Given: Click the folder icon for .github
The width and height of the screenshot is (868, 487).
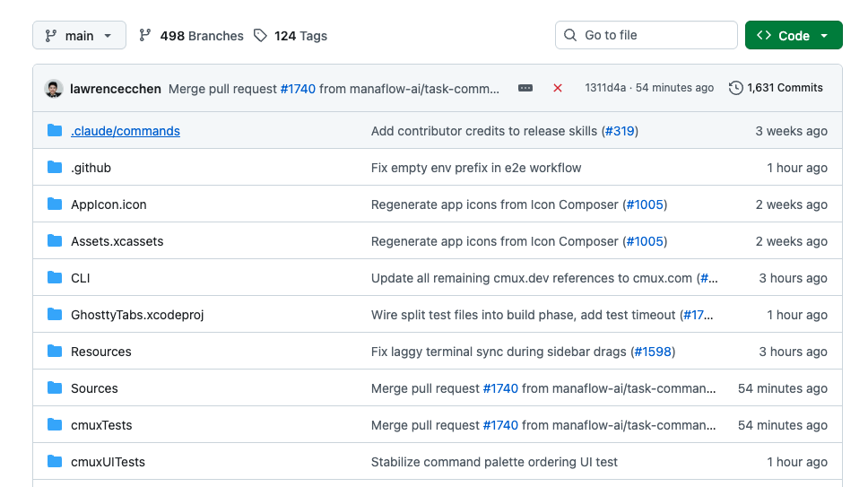Looking at the screenshot, I should (x=55, y=167).
